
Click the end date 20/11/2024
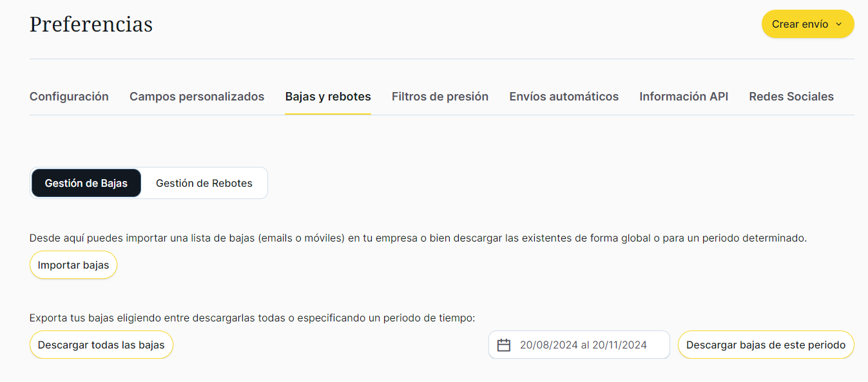(x=619, y=345)
